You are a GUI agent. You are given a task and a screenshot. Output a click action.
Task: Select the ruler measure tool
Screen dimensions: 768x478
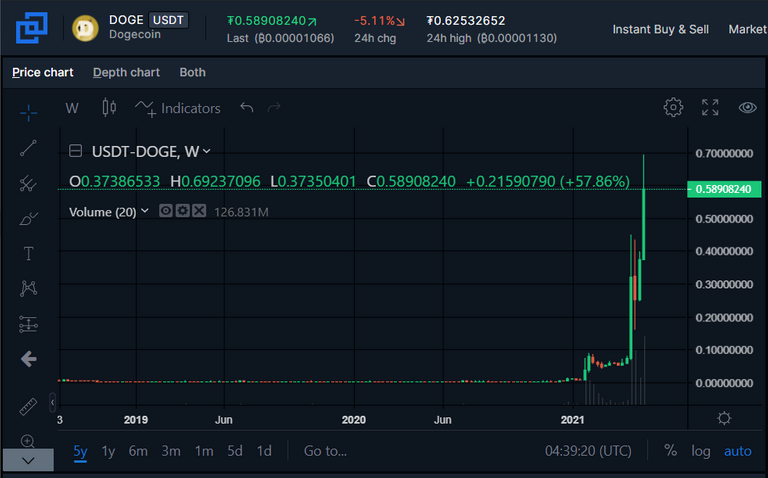[28, 406]
